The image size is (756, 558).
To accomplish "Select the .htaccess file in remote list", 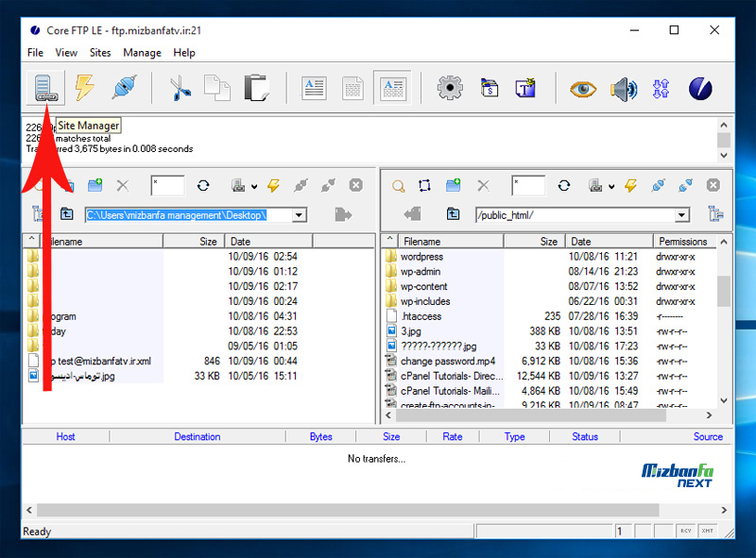I will pos(421,316).
